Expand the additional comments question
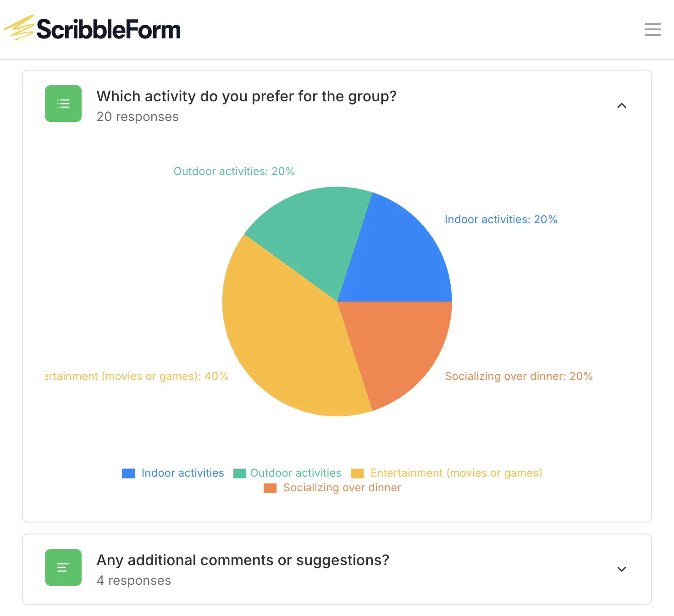The image size is (674, 616). [622, 569]
